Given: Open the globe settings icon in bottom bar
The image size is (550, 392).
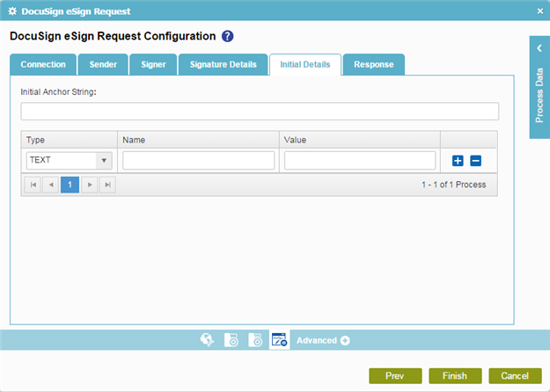Looking at the screenshot, I should (x=208, y=340).
